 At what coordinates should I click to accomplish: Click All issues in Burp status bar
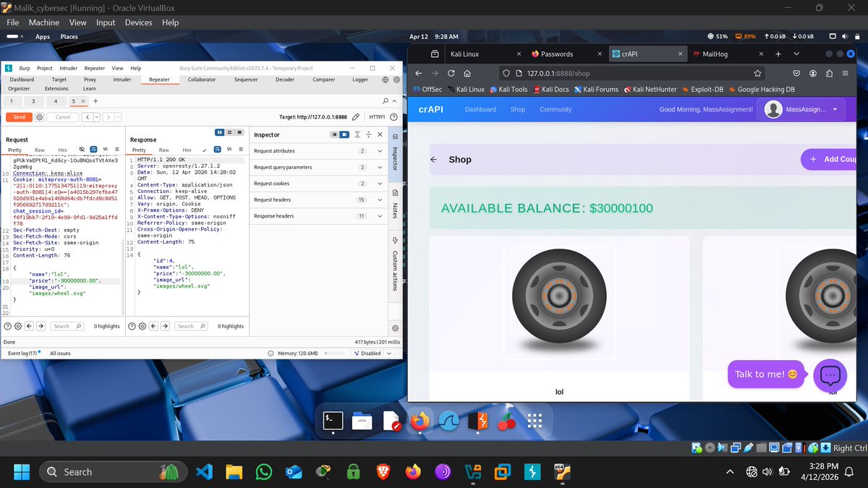pyautogui.click(x=60, y=354)
